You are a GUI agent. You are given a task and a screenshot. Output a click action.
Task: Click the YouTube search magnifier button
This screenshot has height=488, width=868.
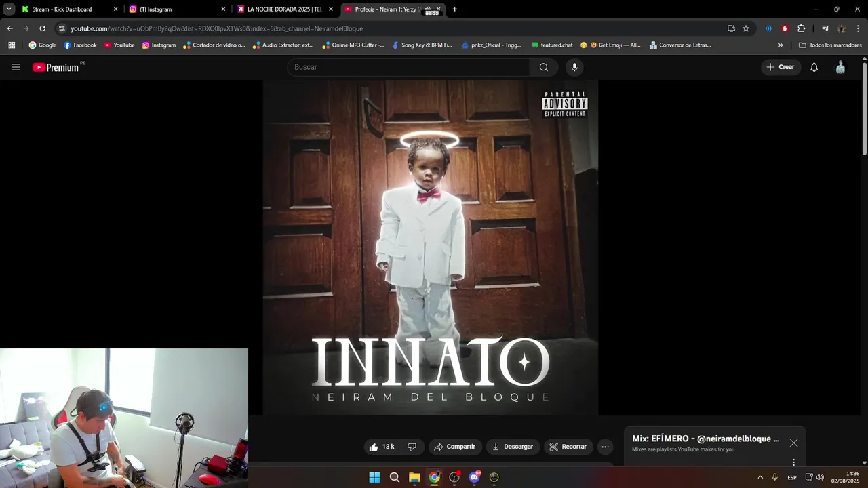544,67
